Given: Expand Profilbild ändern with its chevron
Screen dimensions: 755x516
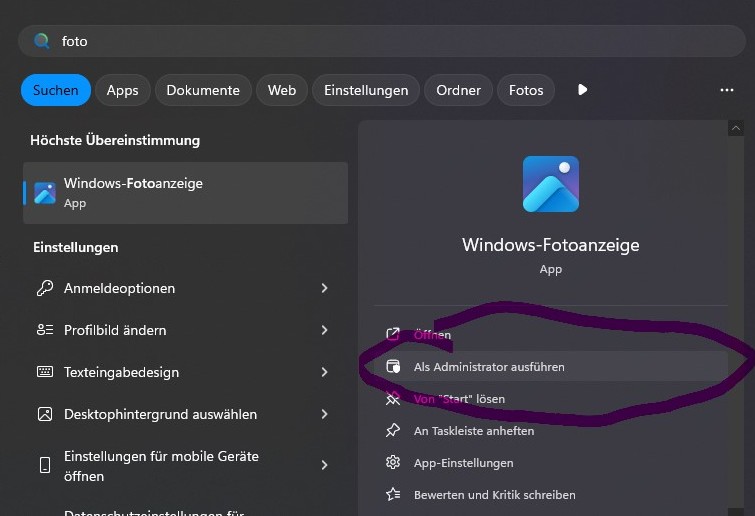Looking at the screenshot, I should coord(324,330).
